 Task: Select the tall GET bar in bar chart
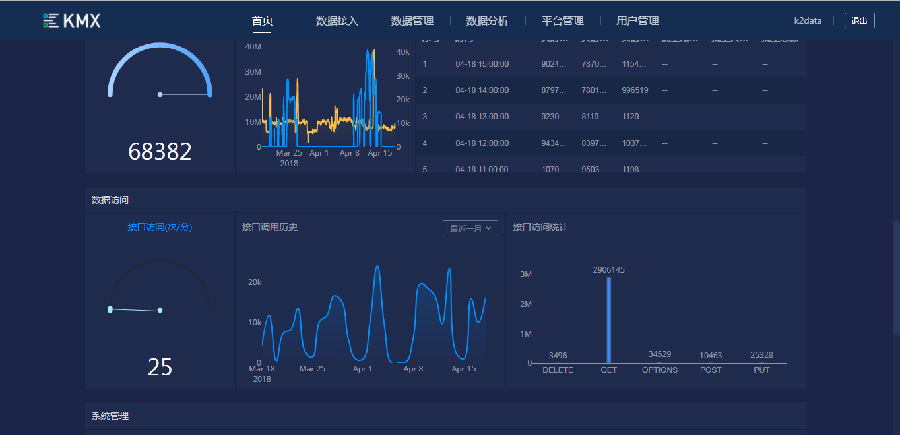609,320
